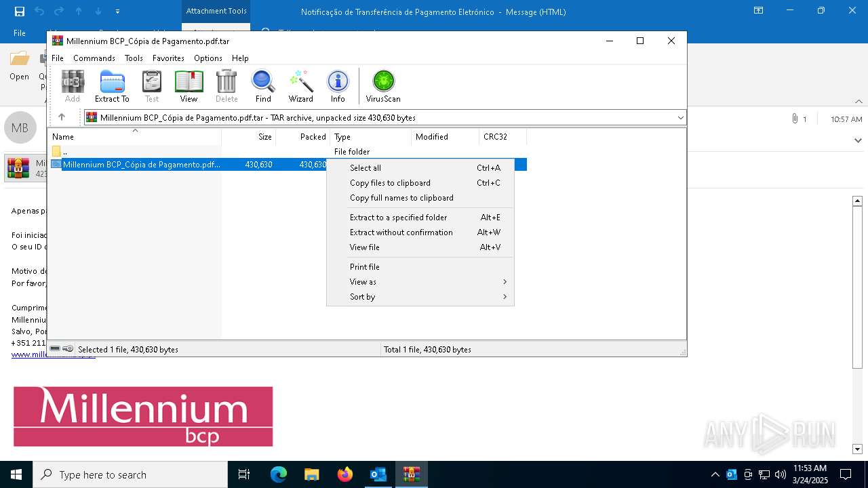Screen dimensions: 868x488
Task: Choose 'Select all' in context menu
Action: coord(420,168)
